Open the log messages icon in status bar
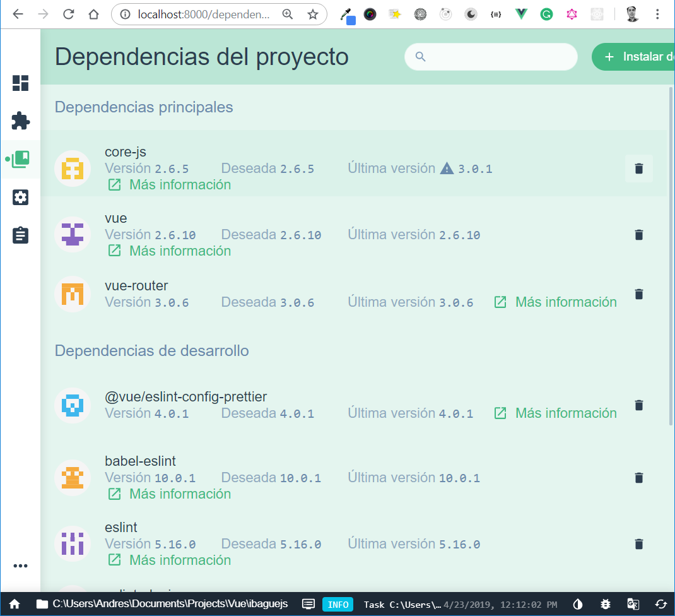 [x=308, y=605]
